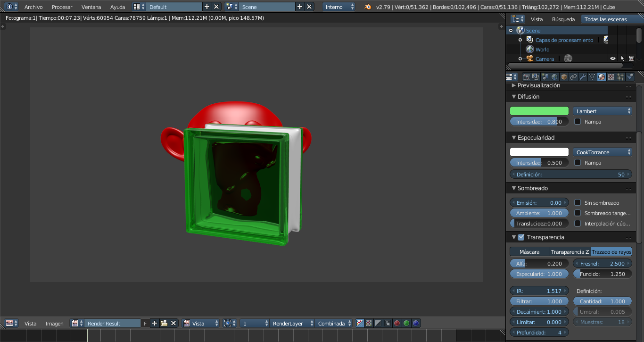Click the Blender logo in the top bar
Screen dimensions: 644x342
click(x=368, y=7)
